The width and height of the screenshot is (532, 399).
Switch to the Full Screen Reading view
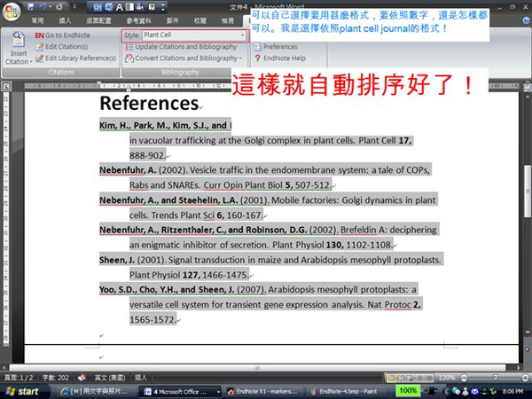[x=401, y=378]
